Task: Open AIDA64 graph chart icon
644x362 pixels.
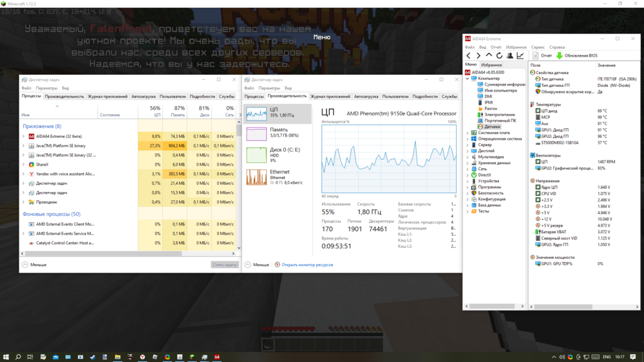Action: pyautogui.click(x=520, y=55)
